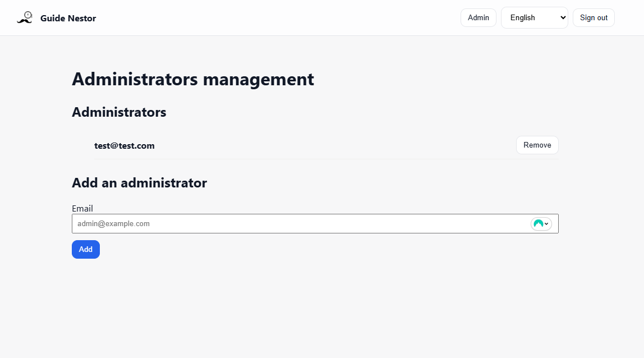Image resolution: width=644 pixels, height=358 pixels.
Task: Sign out of the account
Action: pyautogui.click(x=594, y=17)
